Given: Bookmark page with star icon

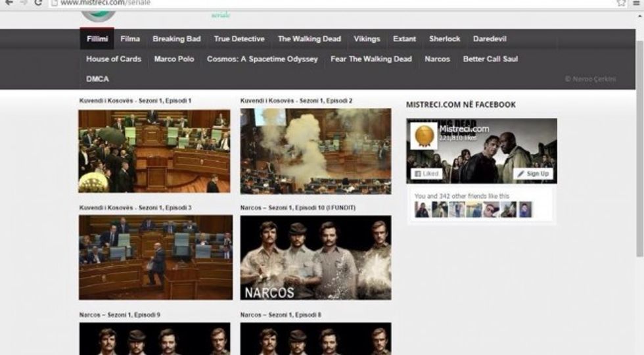Looking at the screenshot, I should (621, 3).
